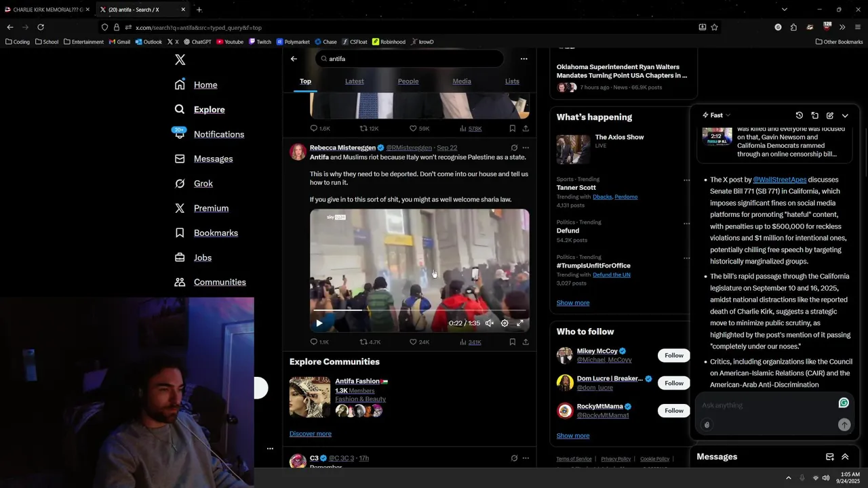Viewport: 868px width, 488px height.
Task: Follow Dom Lucre
Action: [674, 384]
